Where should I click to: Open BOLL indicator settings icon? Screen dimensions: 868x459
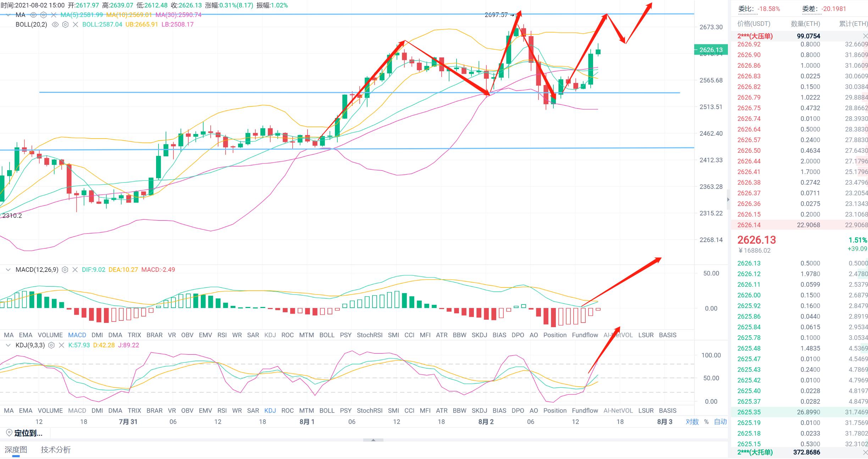[65, 24]
